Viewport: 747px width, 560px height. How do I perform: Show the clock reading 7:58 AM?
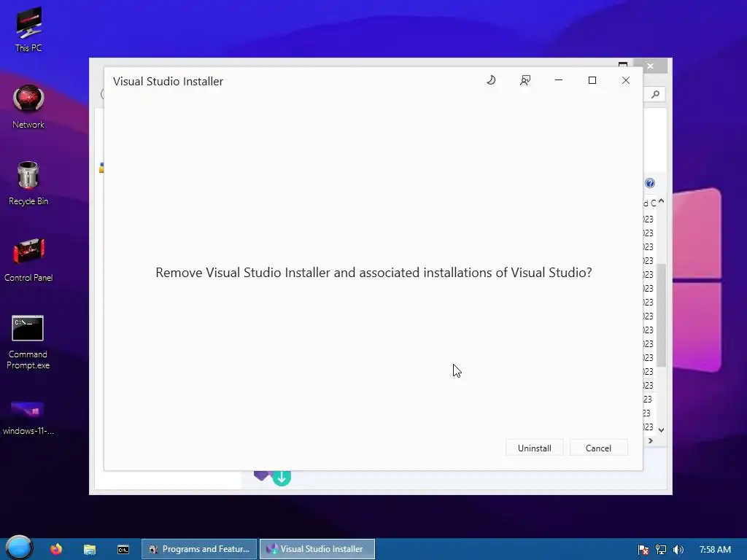[715, 550]
